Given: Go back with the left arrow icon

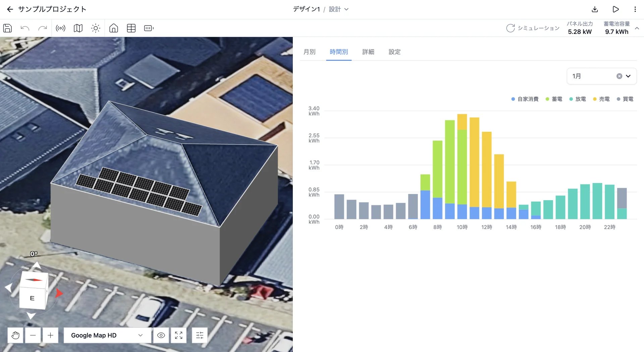Looking at the screenshot, I should coord(10,9).
